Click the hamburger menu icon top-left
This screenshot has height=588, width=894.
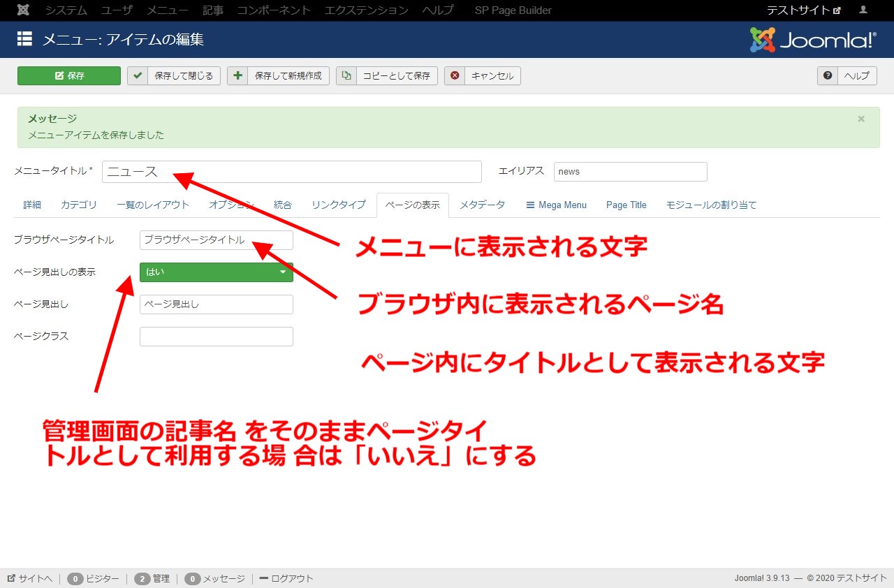27,39
